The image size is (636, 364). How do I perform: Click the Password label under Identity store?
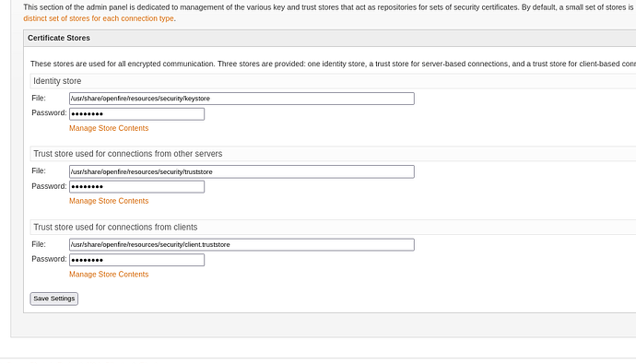pyautogui.click(x=49, y=112)
